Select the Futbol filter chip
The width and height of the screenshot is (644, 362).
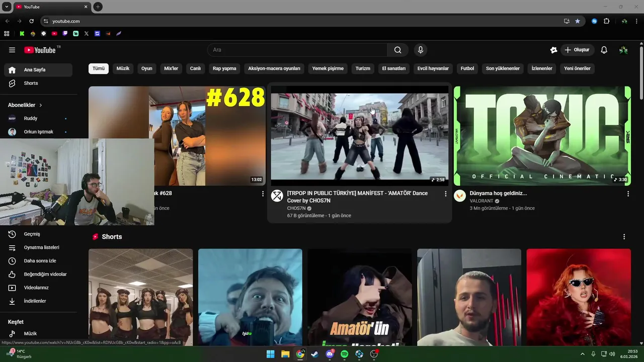click(x=467, y=68)
